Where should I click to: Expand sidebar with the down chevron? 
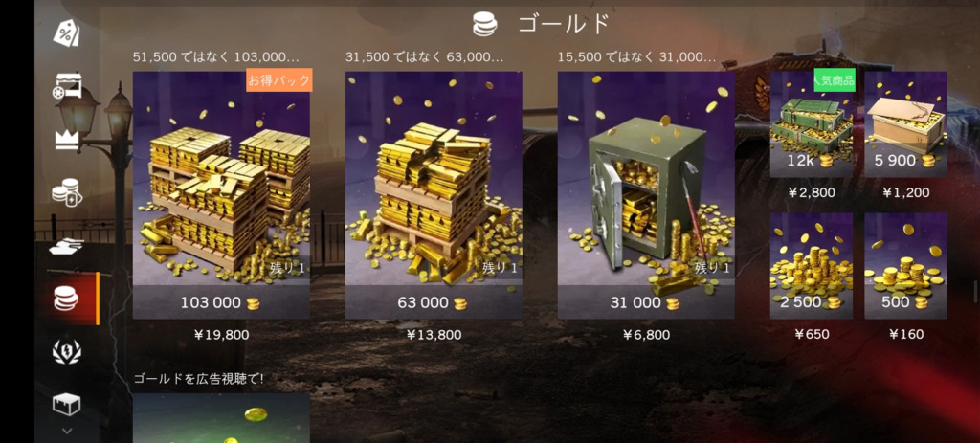[x=67, y=432]
